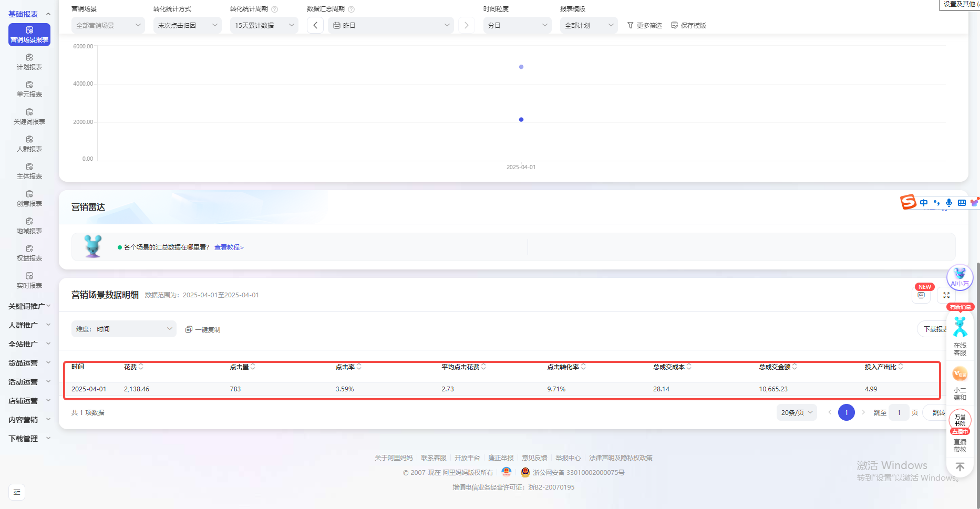This screenshot has width=980, height=509.
Task: Sort table by 花费 column
Action: pos(141,367)
